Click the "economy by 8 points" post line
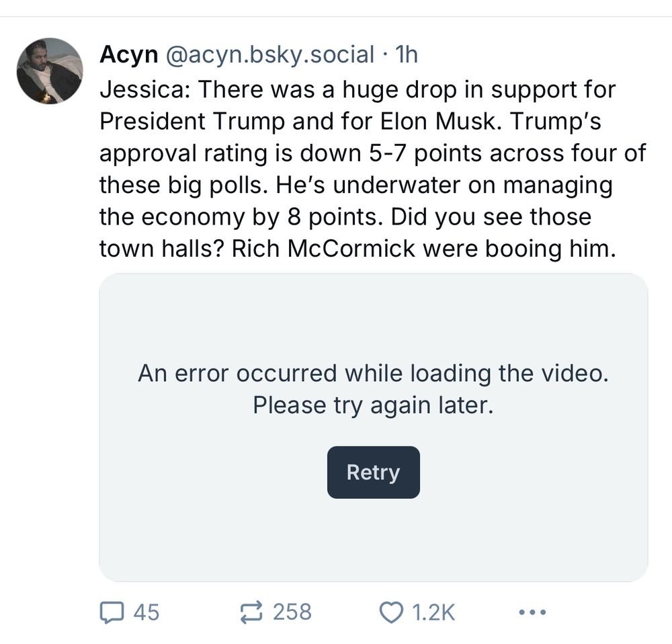The width and height of the screenshot is (672, 644). 346,216
